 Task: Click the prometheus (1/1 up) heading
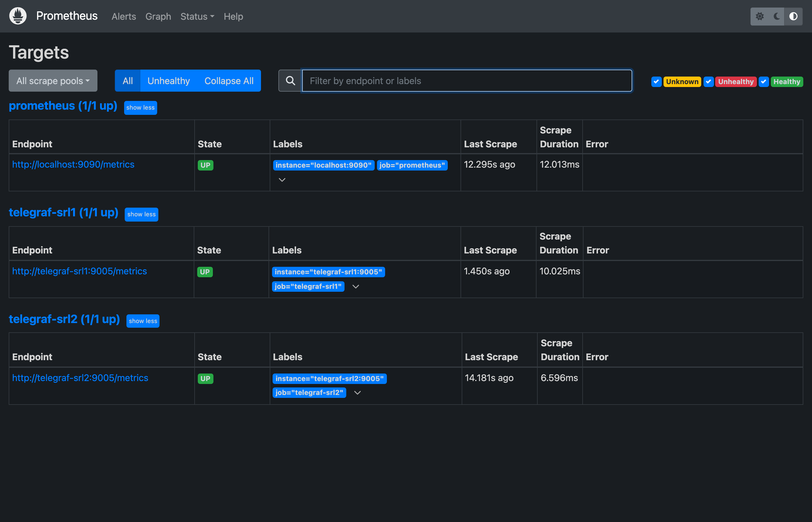coord(63,106)
